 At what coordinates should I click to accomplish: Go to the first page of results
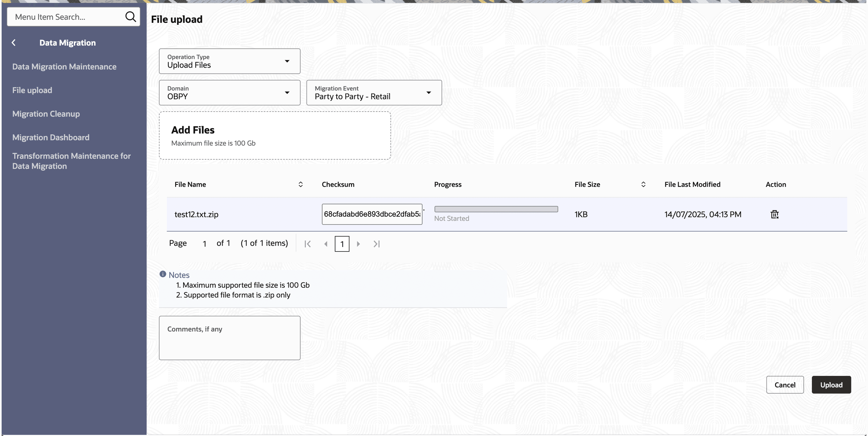[x=307, y=244]
